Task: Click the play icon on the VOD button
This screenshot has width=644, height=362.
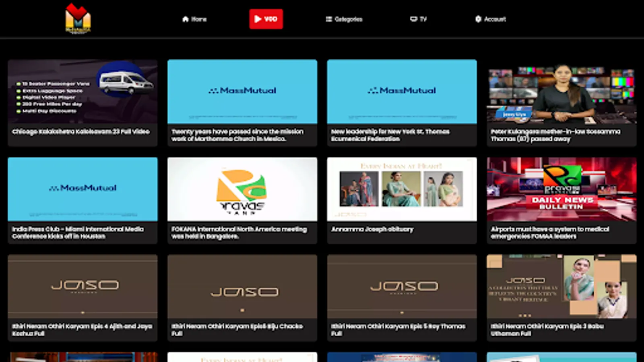Action: 258,19
